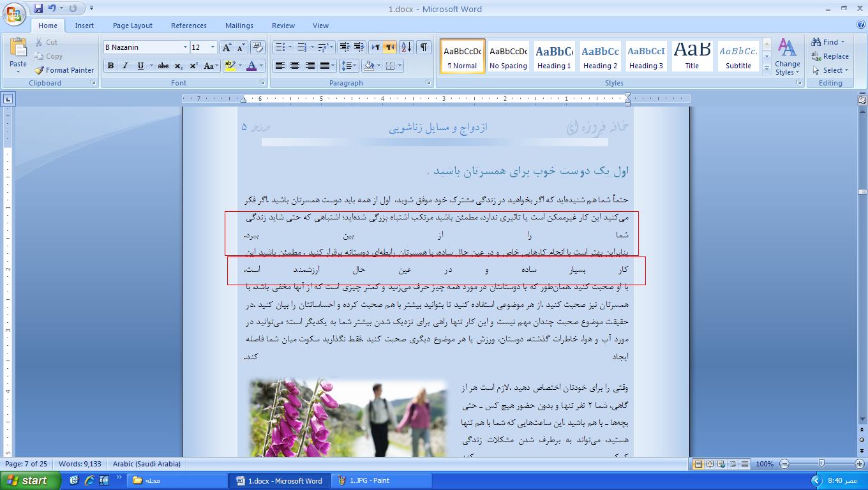Toggle the highlighted right-to-left text direction
The image size is (868, 490).
[389, 47]
